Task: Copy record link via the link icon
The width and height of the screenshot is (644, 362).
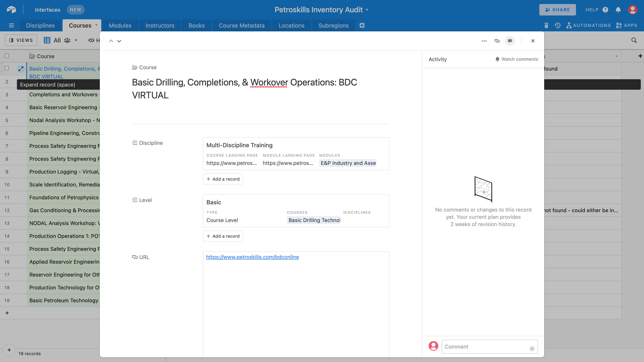Action: (x=497, y=41)
